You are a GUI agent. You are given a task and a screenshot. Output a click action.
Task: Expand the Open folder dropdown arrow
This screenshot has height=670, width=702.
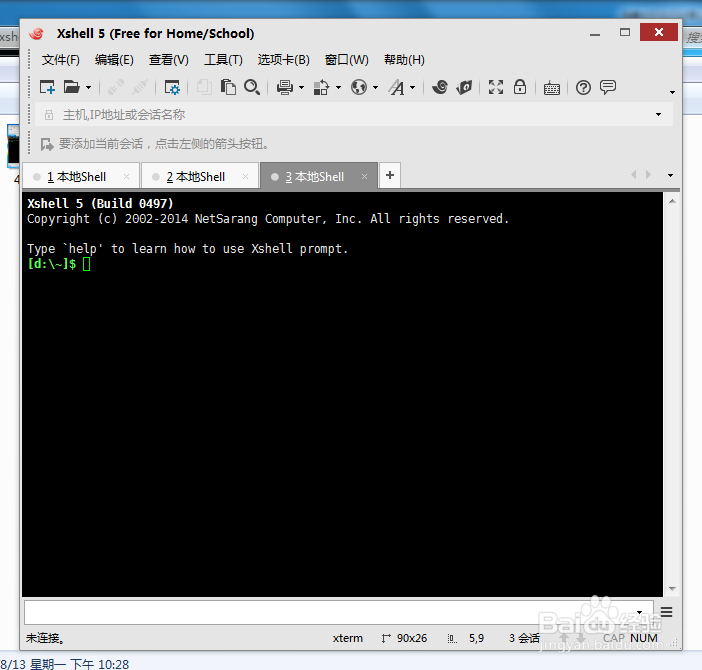[88, 87]
